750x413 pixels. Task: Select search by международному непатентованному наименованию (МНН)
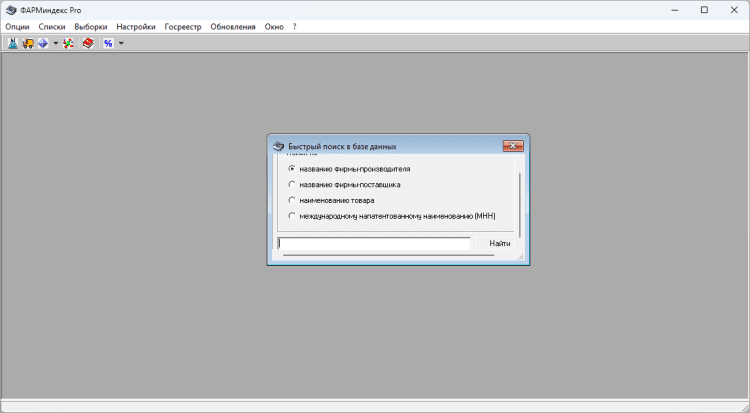pos(392,216)
